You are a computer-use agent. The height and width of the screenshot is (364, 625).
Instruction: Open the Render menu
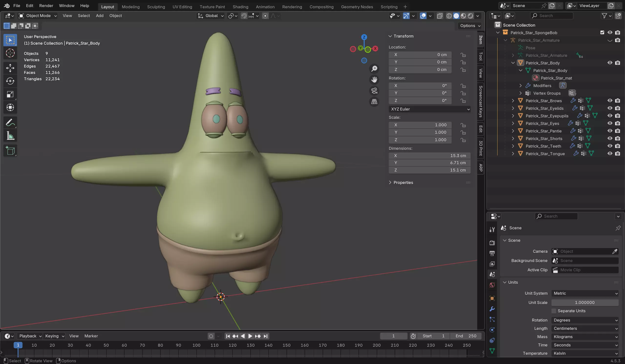[46, 6]
